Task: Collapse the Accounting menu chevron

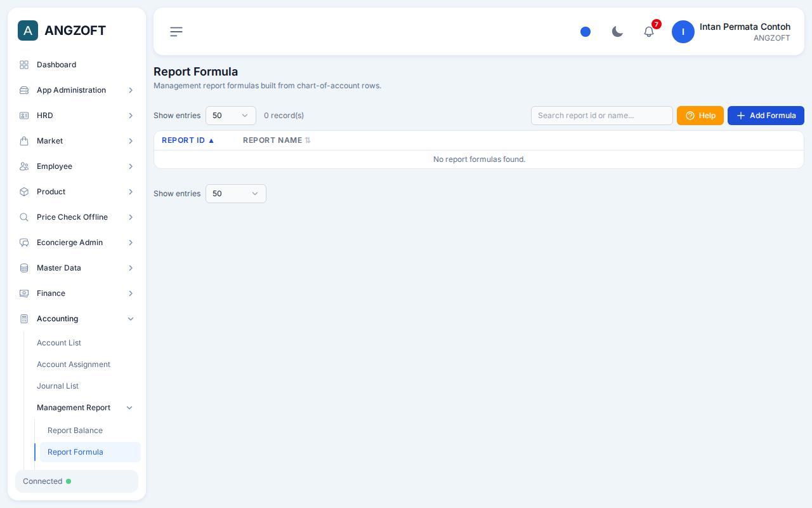Action: pyautogui.click(x=131, y=319)
